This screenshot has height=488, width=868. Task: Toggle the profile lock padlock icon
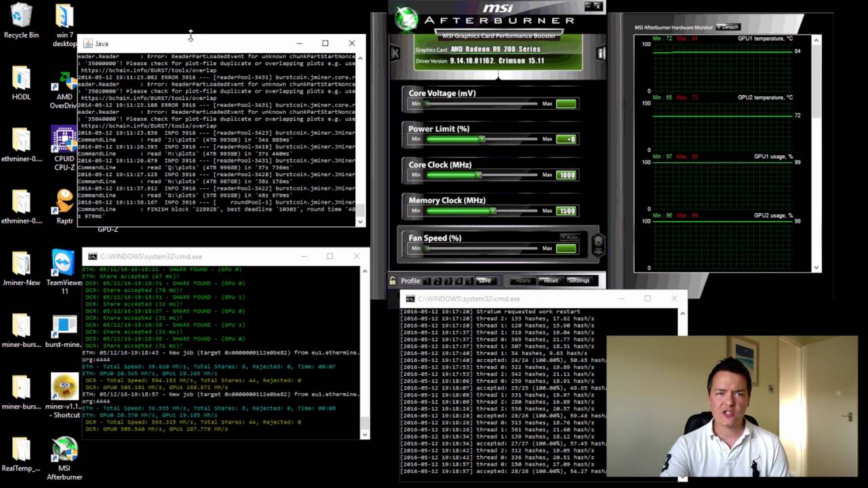[393, 281]
